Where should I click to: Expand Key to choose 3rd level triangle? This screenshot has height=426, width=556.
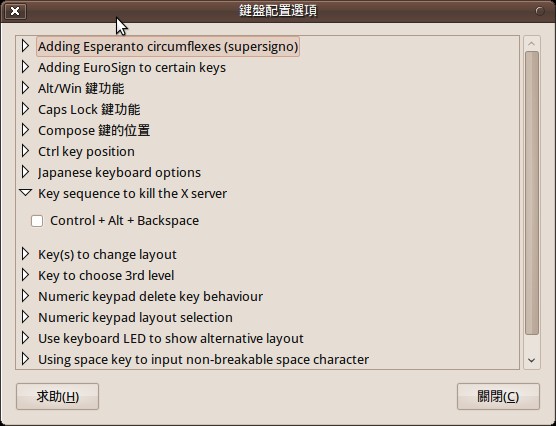(x=25, y=275)
